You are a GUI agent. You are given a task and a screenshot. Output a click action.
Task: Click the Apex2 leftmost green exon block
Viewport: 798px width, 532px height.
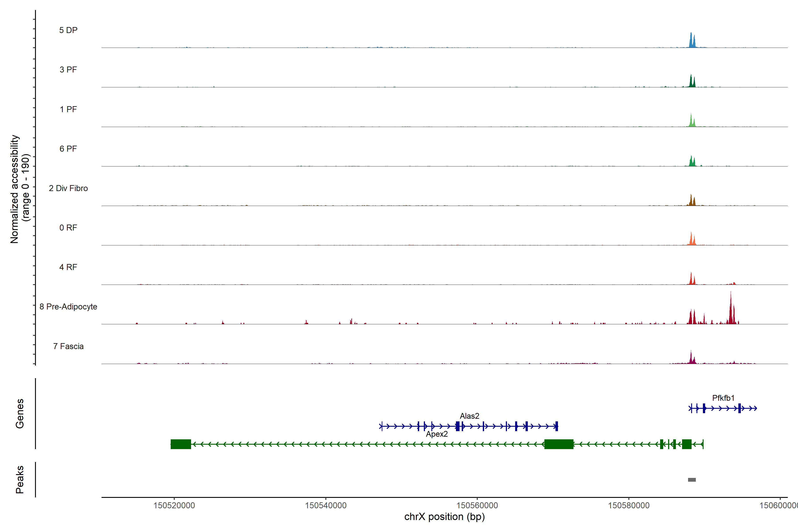180,444
